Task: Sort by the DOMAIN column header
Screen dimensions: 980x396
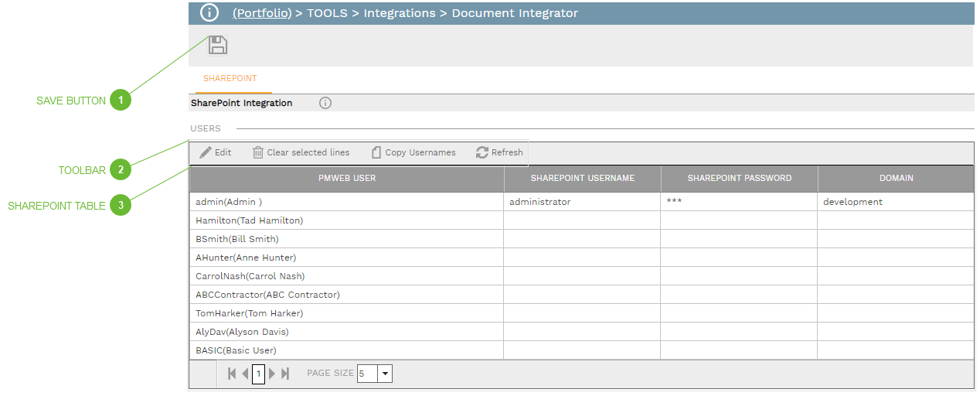Action: pyautogui.click(x=897, y=178)
